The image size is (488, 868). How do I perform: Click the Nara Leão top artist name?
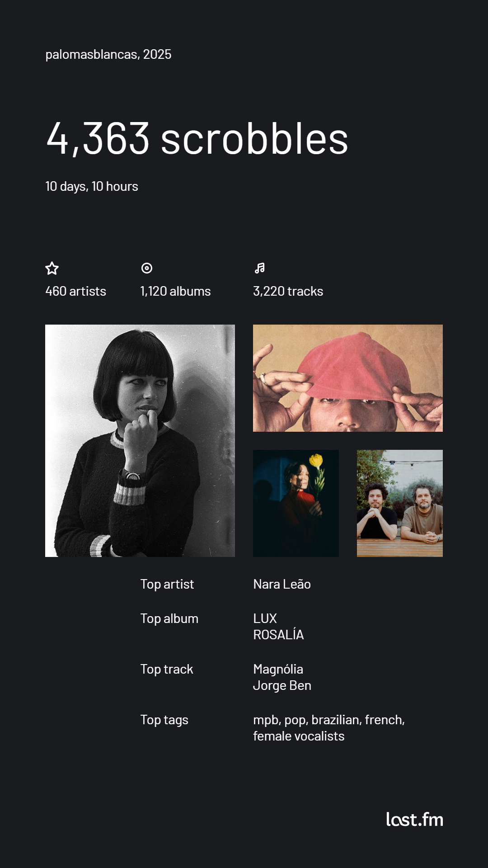click(x=282, y=584)
